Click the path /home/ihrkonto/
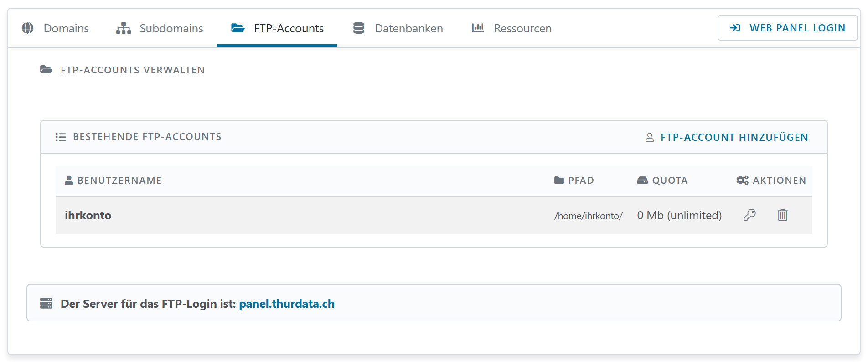This screenshot has width=868, height=362. (x=588, y=216)
